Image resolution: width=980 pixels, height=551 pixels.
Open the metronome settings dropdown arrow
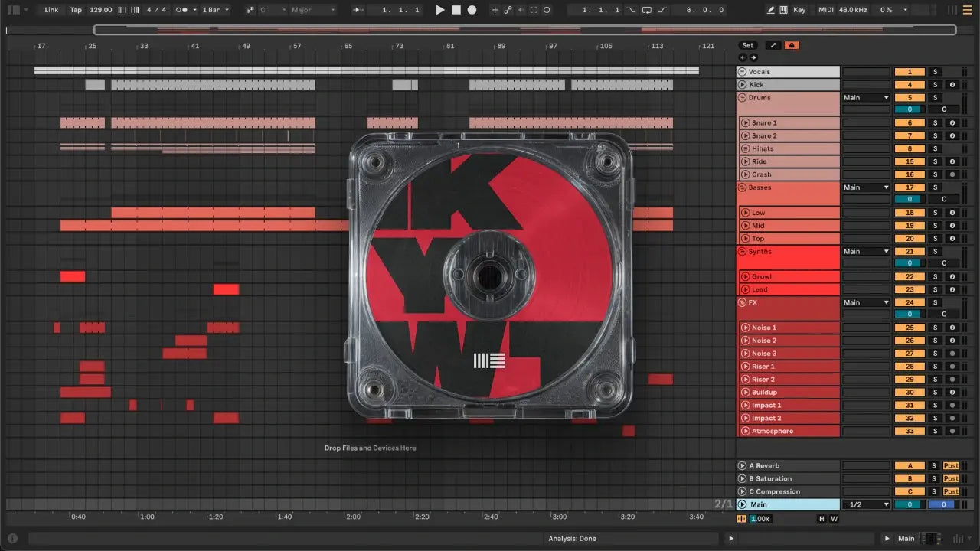[194, 10]
